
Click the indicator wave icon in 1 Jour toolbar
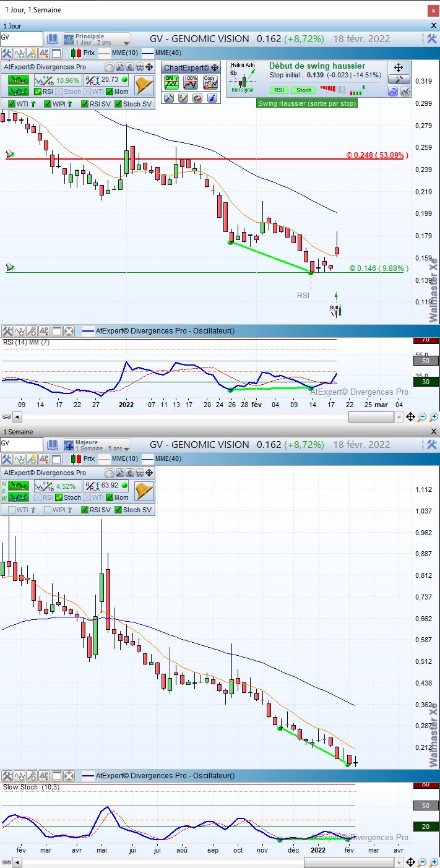[x=19, y=54]
